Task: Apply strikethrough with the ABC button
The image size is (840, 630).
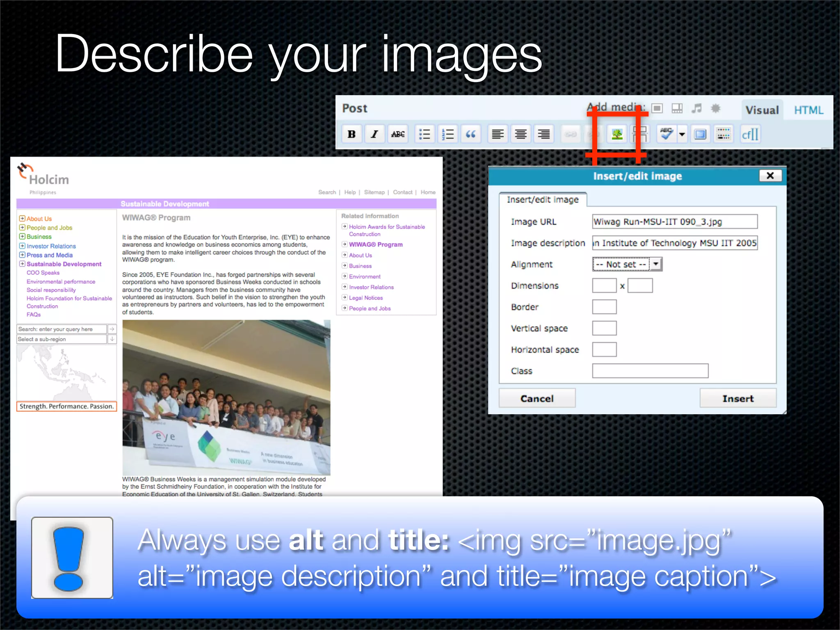Action: (397, 134)
